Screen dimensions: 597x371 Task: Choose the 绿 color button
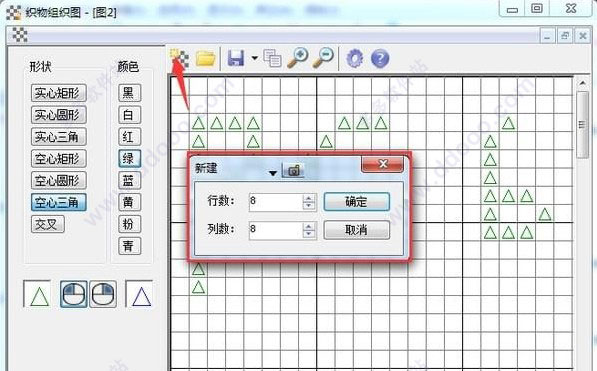[129, 159]
